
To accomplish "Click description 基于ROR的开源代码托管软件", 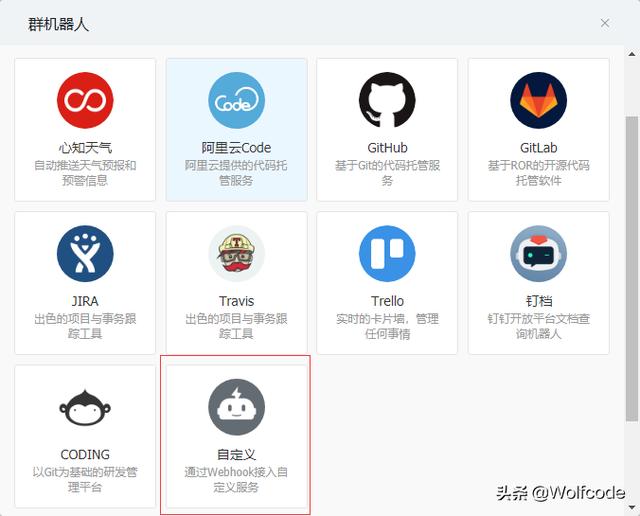I will (x=538, y=173).
